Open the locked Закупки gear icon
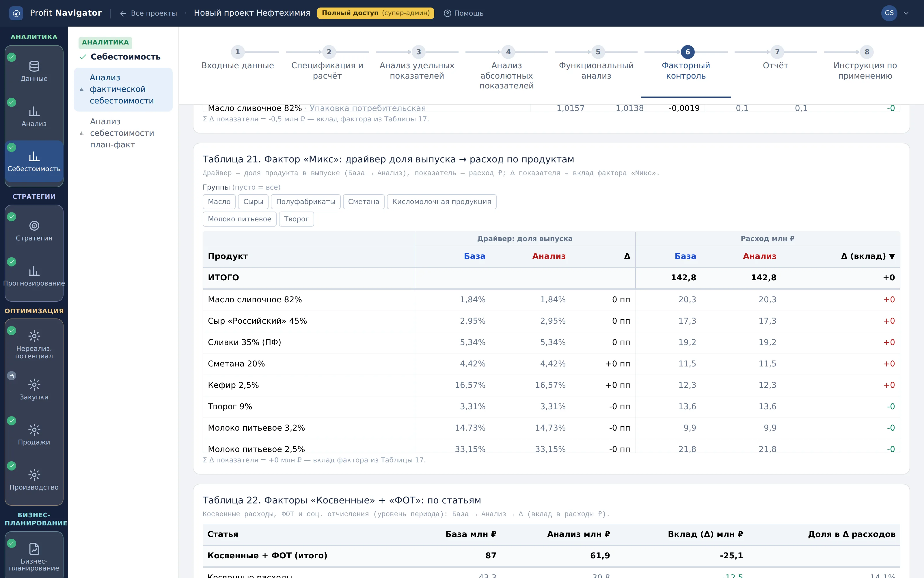 34,385
